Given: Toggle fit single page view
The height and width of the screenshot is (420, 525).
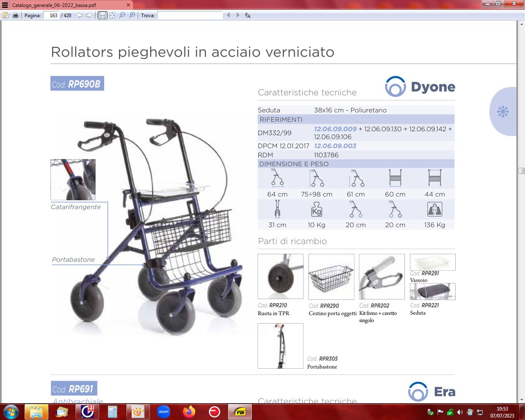Looking at the screenshot, I should (x=112, y=15).
